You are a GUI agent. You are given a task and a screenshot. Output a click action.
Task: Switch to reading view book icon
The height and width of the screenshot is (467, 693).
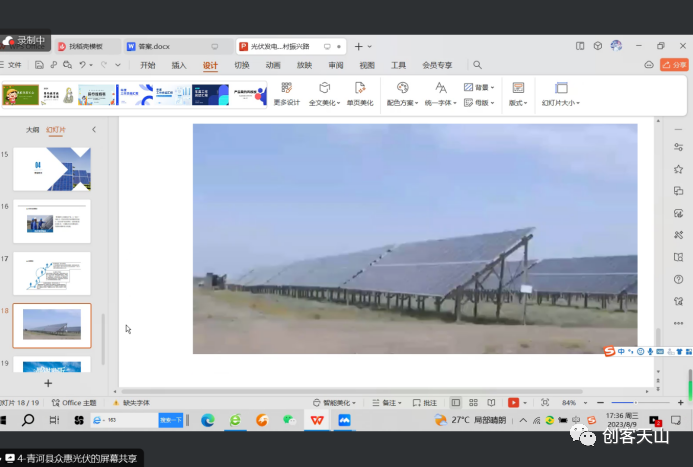click(491, 402)
